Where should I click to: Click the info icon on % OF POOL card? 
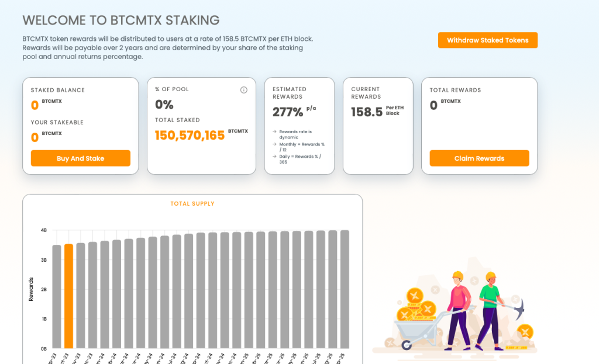point(243,89)
